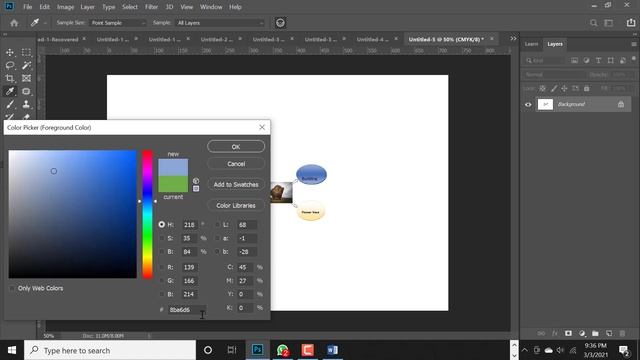
Task: Select the Magic Wand tool
Action: pos(26,65)
